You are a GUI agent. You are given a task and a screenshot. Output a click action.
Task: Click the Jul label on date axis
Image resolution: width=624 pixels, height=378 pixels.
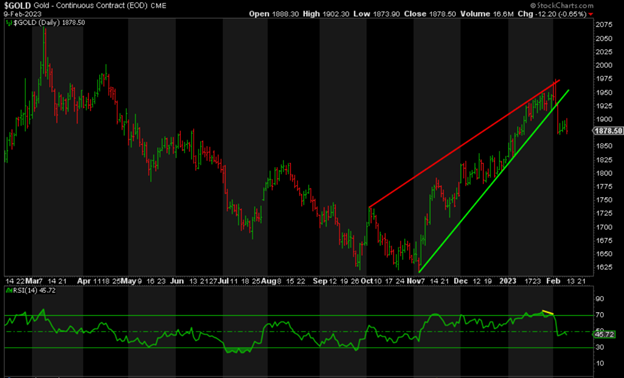223,281
